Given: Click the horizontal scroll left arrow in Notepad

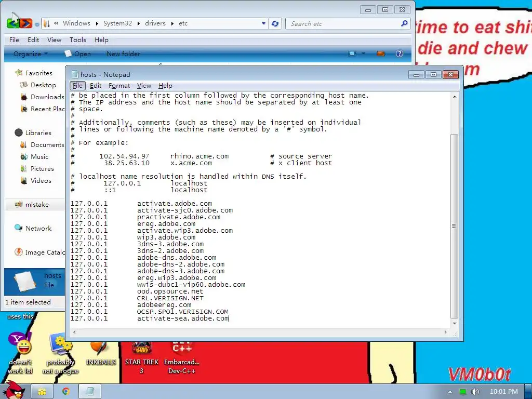Looking at the screenshot, I should click(74, 332).
